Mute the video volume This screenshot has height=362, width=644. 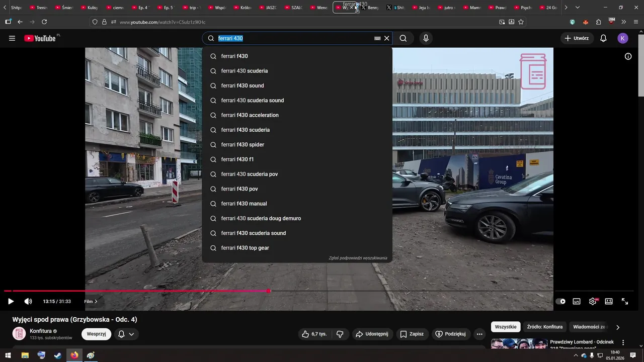(x=28, y=301)
